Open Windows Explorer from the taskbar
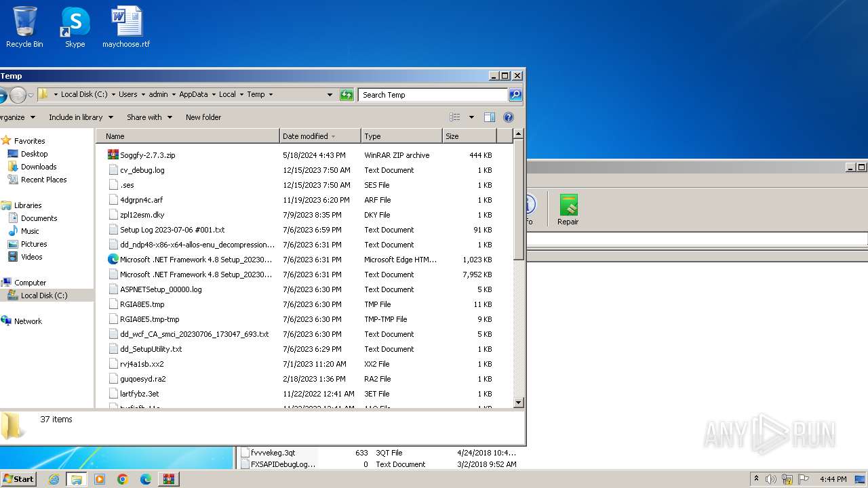Screen dimensions: 868x488 (x=77, y=479)
